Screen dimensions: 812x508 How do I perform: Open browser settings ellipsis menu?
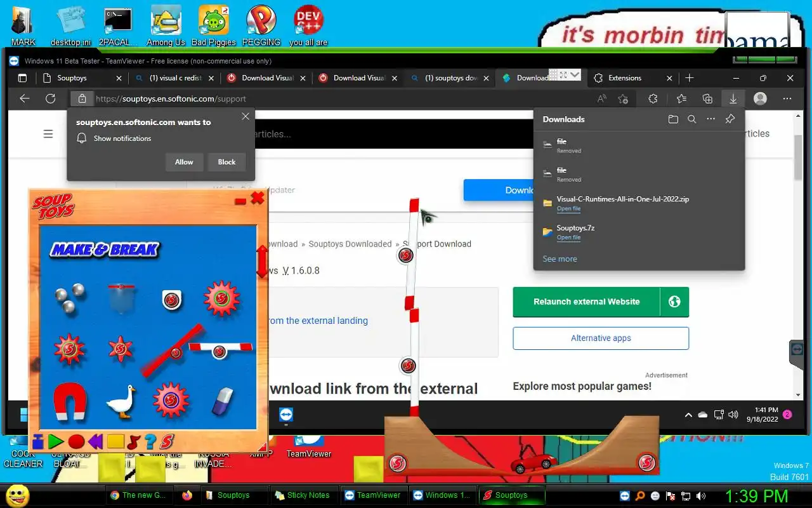pyautogui.click(x=787, y=98)
